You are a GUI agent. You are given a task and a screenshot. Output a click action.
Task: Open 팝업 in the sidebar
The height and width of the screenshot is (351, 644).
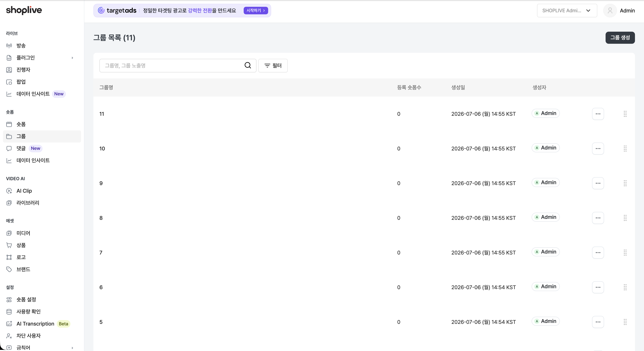tap(42, 82)
